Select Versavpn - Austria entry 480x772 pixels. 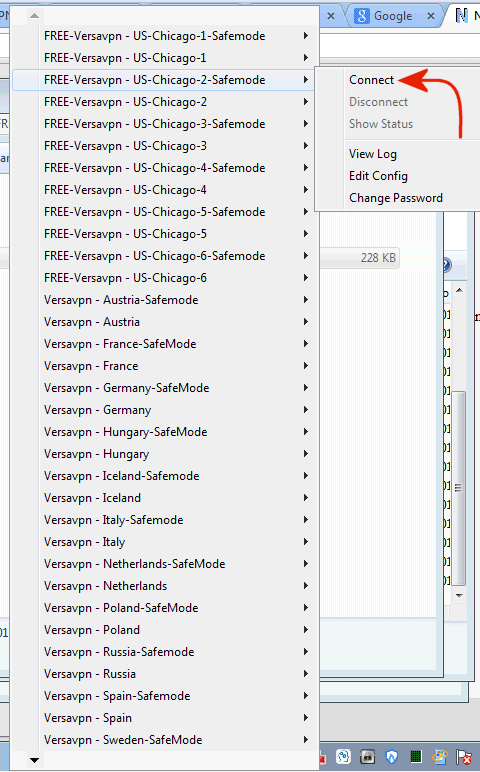pos(162,322)
